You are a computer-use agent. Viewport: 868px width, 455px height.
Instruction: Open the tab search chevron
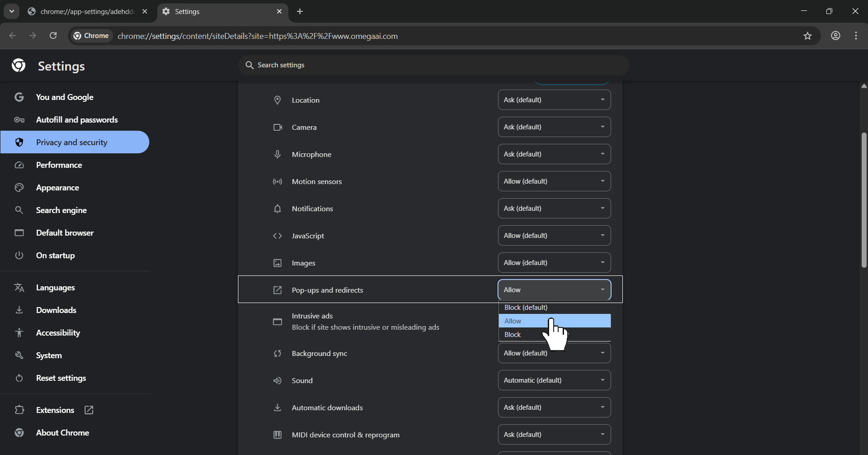tap(11, 11)
